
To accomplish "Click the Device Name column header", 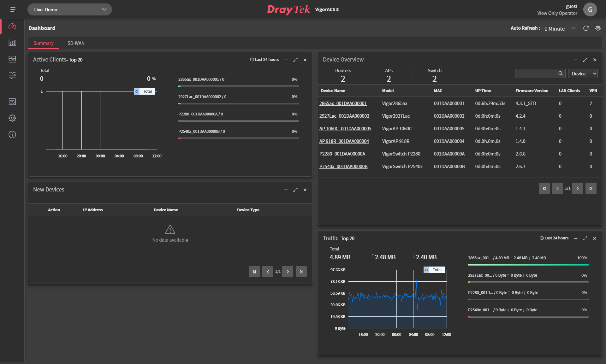I will [333, 91].
